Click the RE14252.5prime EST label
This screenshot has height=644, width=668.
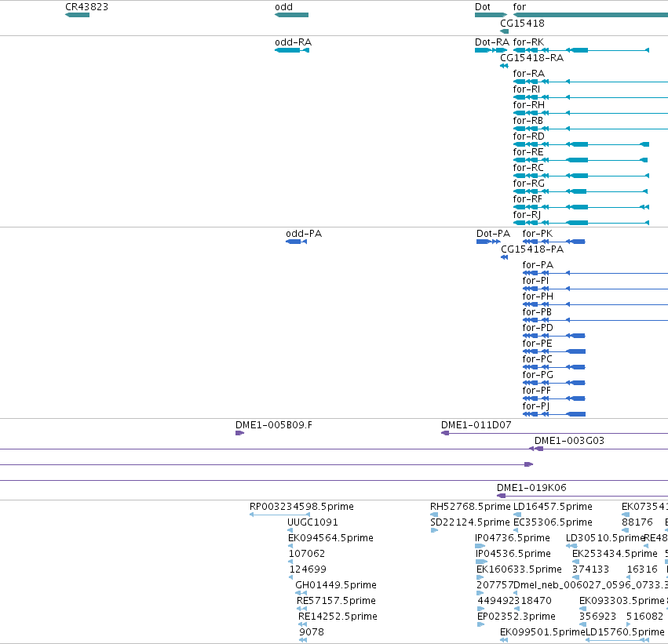(x=338, y=617)
